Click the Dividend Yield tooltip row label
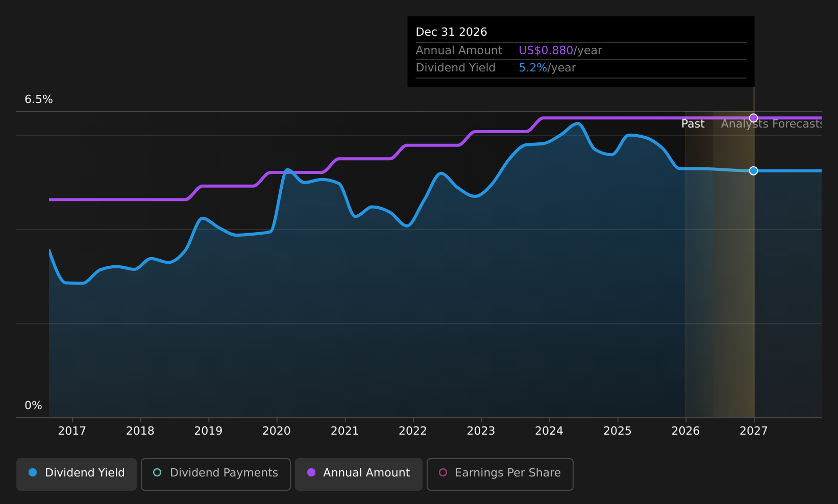The image size is (838, 504). (456, 68)
